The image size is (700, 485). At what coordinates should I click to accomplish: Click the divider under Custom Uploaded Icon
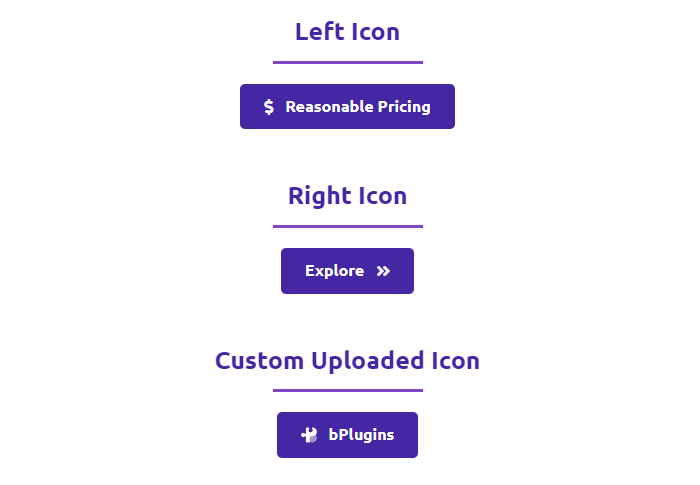347,390
